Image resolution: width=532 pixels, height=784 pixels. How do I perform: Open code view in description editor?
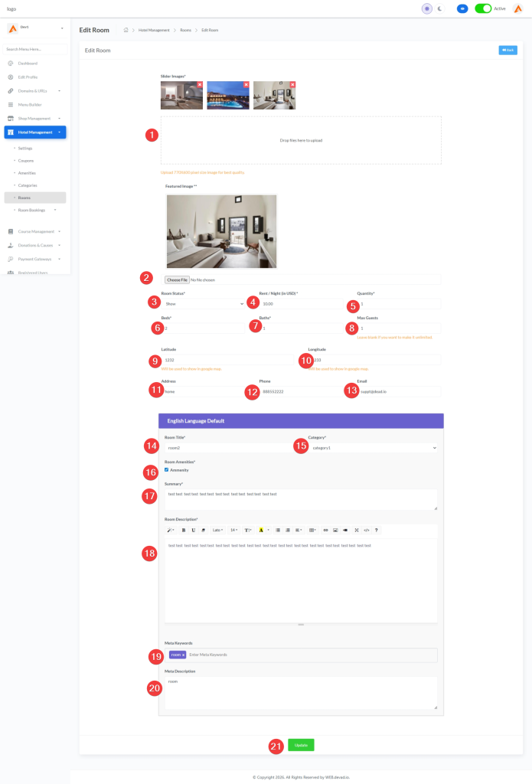tap(366, 530)
